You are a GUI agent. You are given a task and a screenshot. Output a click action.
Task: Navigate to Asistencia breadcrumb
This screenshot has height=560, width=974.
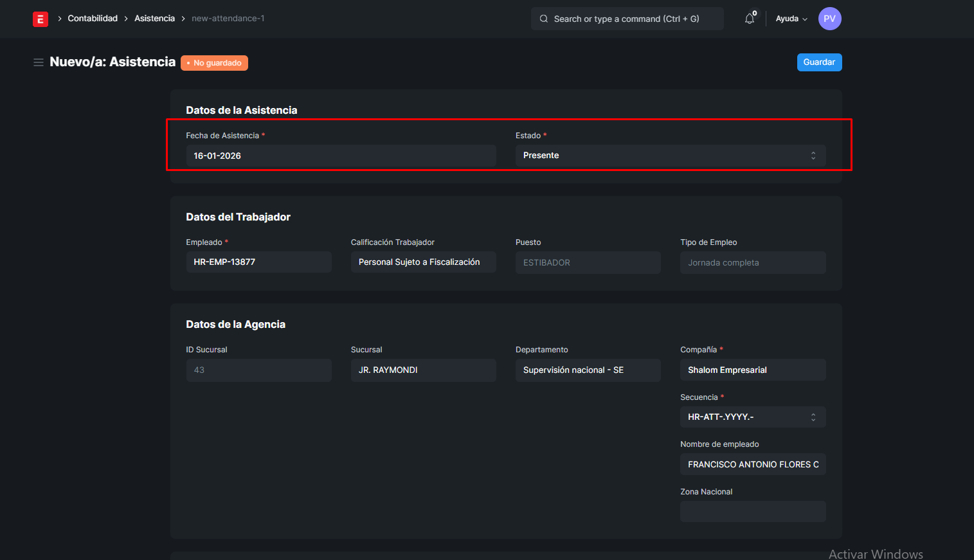click(154, 19)
